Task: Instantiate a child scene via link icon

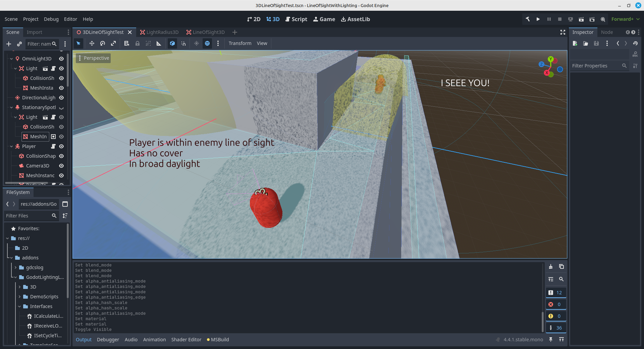Action: 19,44
